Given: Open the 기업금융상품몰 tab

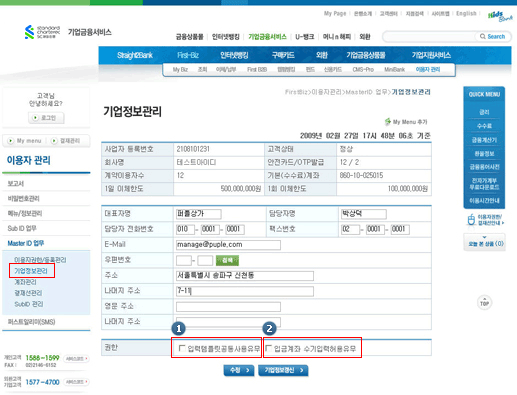Looking at the screenshot, I should 366,55.
